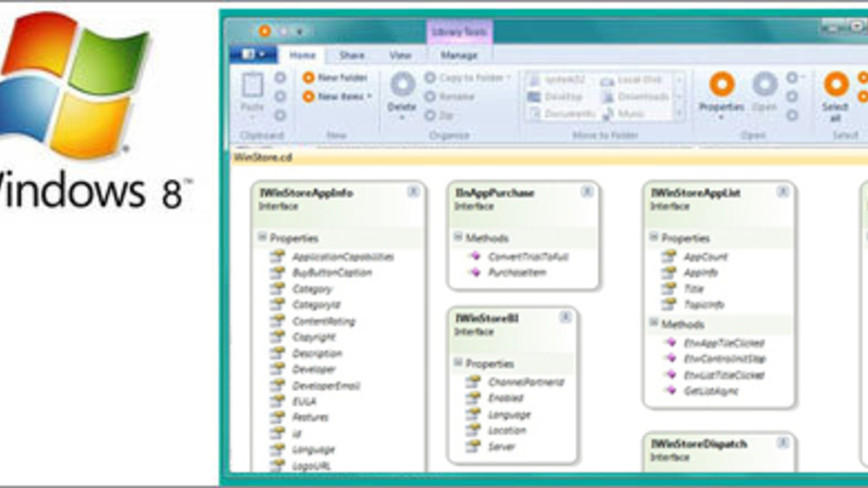This screenshot has height=488, width=868.
Task: Click the Zip icon in Organize group
Action: [x=430, y=115]
